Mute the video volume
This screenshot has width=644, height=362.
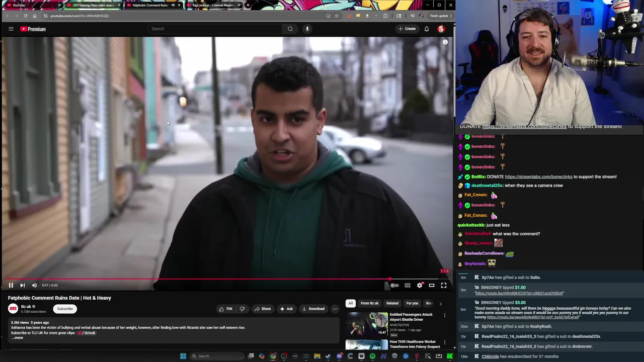[34, 285]
